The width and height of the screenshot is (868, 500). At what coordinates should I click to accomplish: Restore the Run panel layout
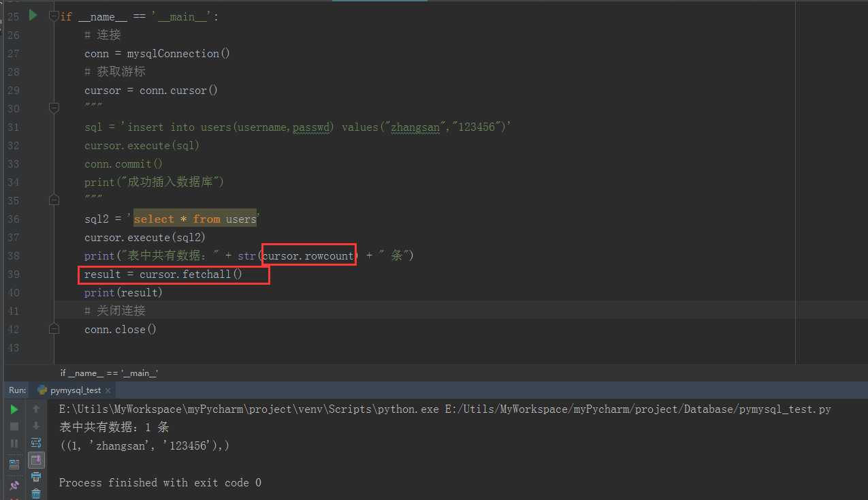coord(14,465)
